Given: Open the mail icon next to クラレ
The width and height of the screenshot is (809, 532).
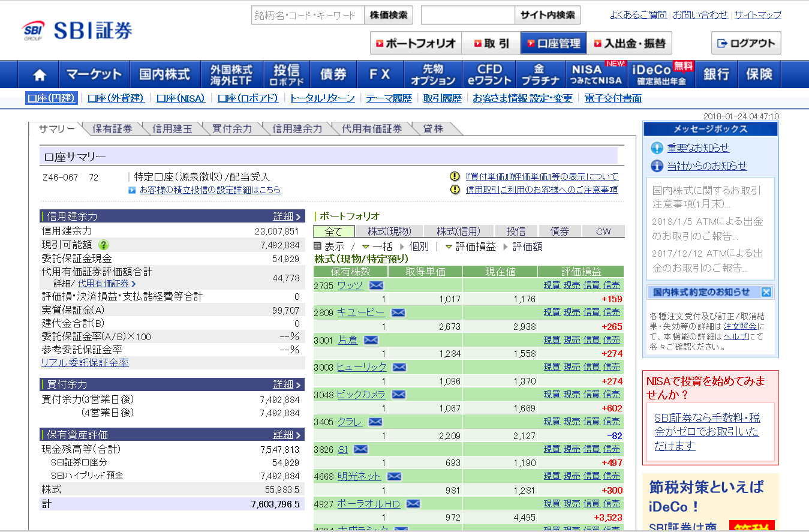Looking at the screenshot, I should (375, 422).
